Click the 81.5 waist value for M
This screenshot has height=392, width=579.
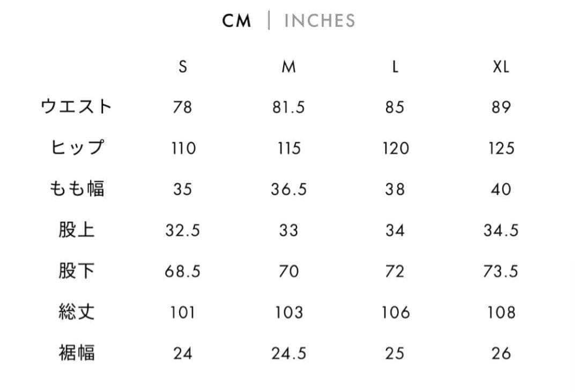(288, 107)
